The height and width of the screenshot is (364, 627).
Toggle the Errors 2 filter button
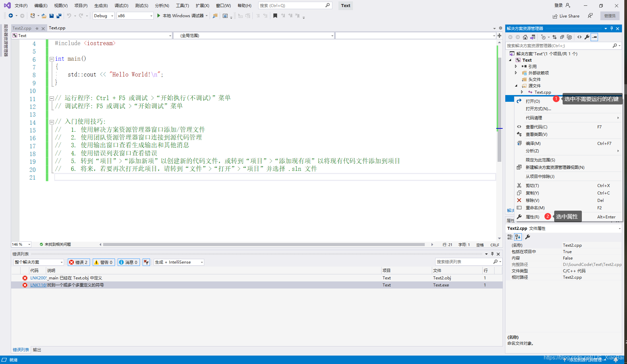[79, 262]
